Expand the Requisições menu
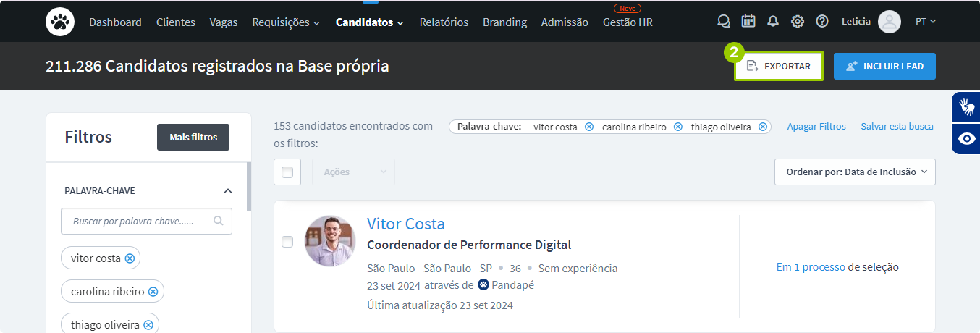 (286, 22)
